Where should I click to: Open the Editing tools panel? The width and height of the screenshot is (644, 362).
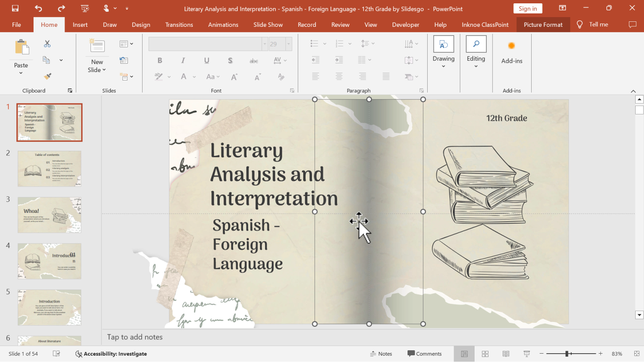(x=476, y=50)
